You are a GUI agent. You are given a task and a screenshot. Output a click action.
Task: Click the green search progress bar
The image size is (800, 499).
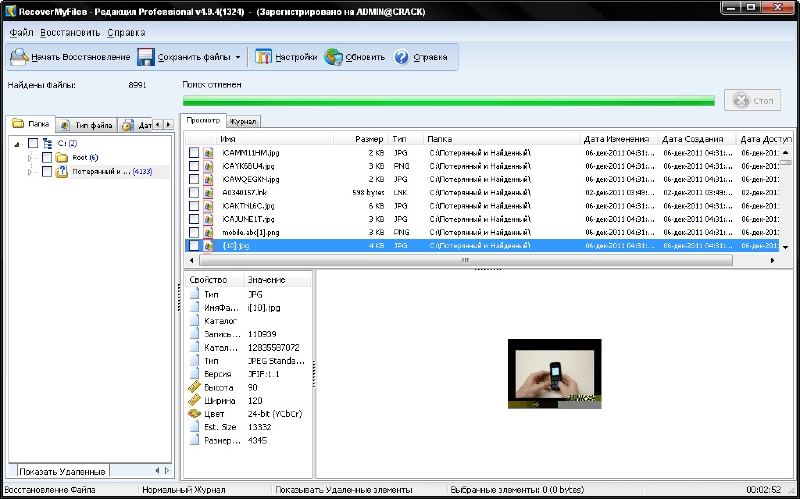pyautogui.click(x=448, y=100)
